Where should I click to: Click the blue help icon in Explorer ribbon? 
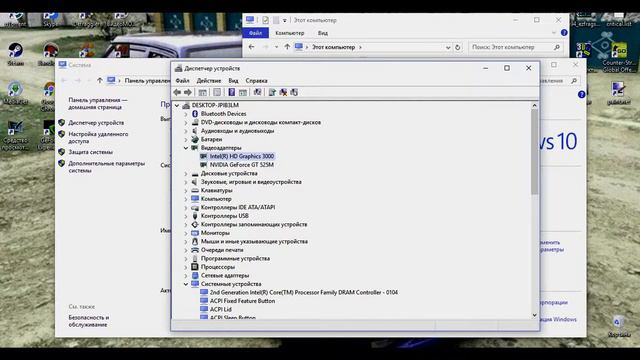564,33
